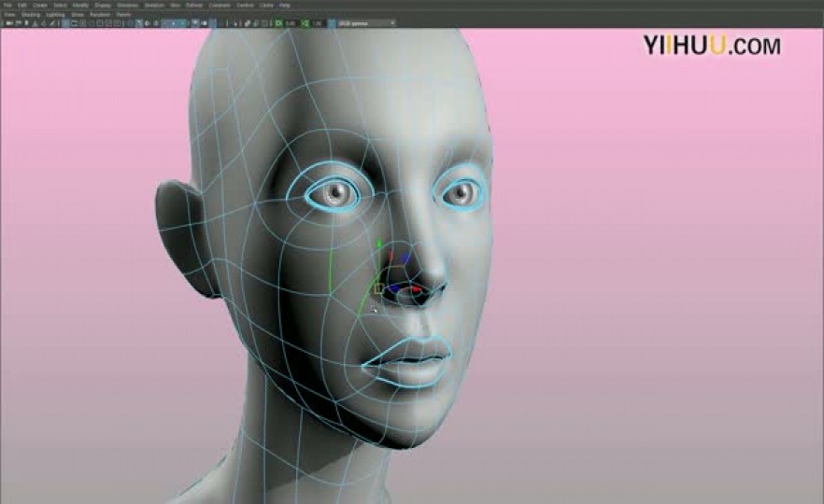The image size is (824, 504).
Task: Toggle the Resolution Gate icon
Action: coord(82,23)
